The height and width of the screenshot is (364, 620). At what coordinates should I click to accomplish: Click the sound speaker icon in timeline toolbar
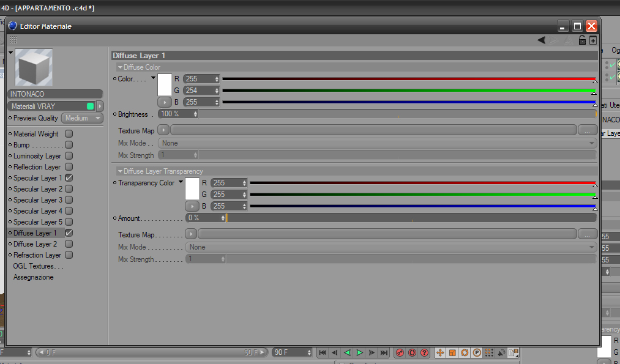point(501,352)
